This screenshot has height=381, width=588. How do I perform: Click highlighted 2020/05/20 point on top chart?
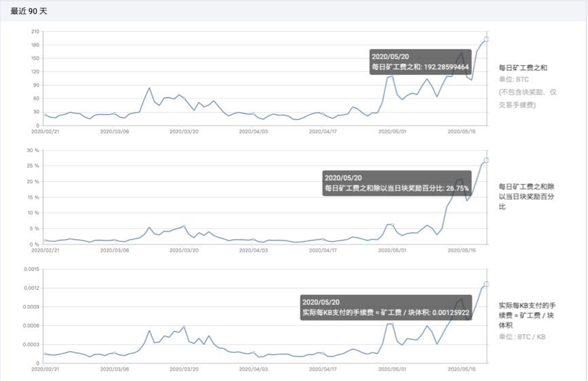486,39
